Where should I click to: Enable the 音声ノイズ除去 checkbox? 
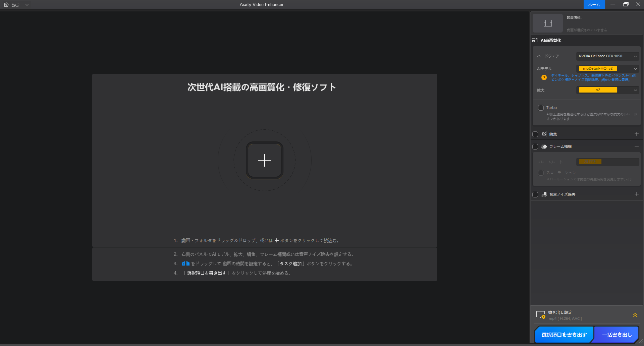point(535,194)
